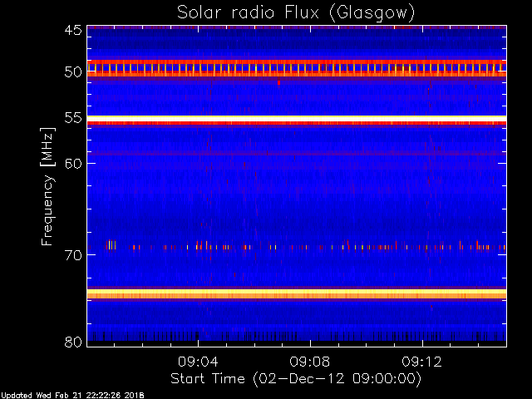The image size is (532, 399).
Task: Click the 'Solar radio Flux (Glasgow)' title
Action: click(x=296, y=12)
